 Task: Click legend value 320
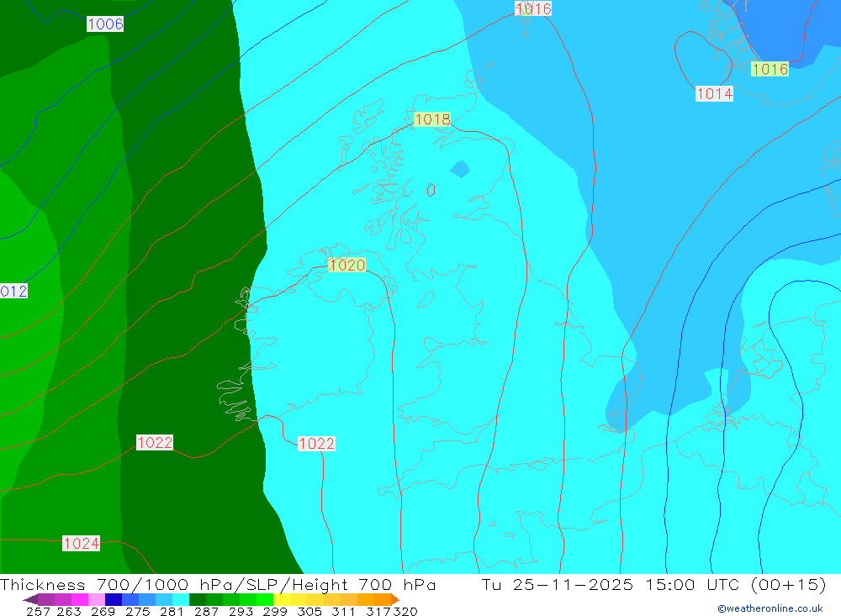click(x=405, y=612)
